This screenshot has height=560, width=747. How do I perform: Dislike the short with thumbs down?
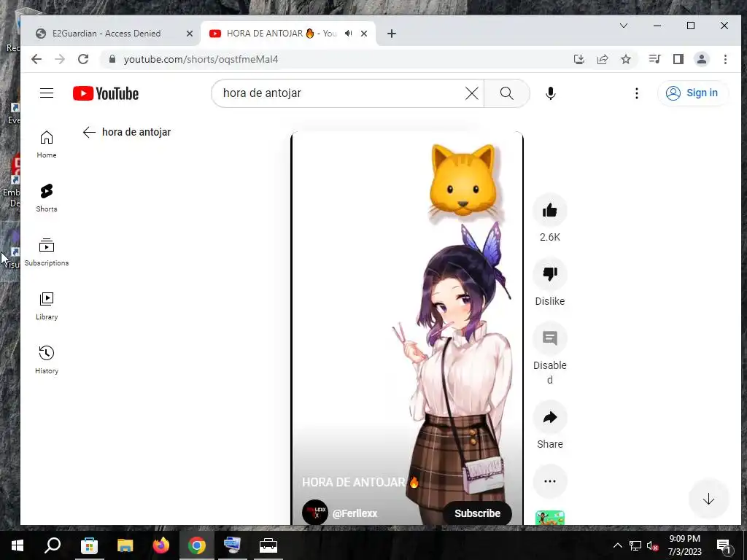coord(550,274)
